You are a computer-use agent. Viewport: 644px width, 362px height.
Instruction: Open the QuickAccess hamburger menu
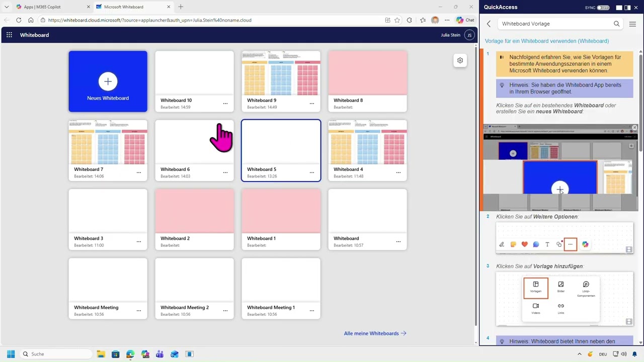pos(632,24)
